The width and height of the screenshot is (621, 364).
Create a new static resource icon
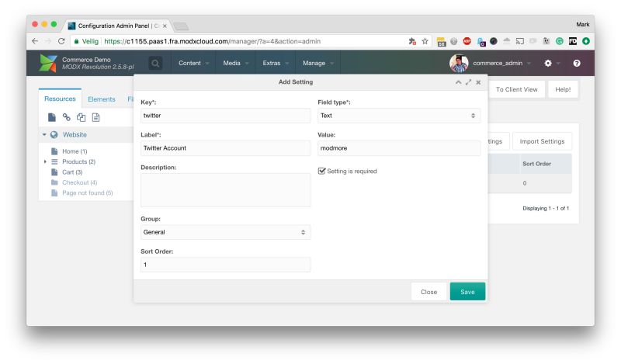[95, 117]
